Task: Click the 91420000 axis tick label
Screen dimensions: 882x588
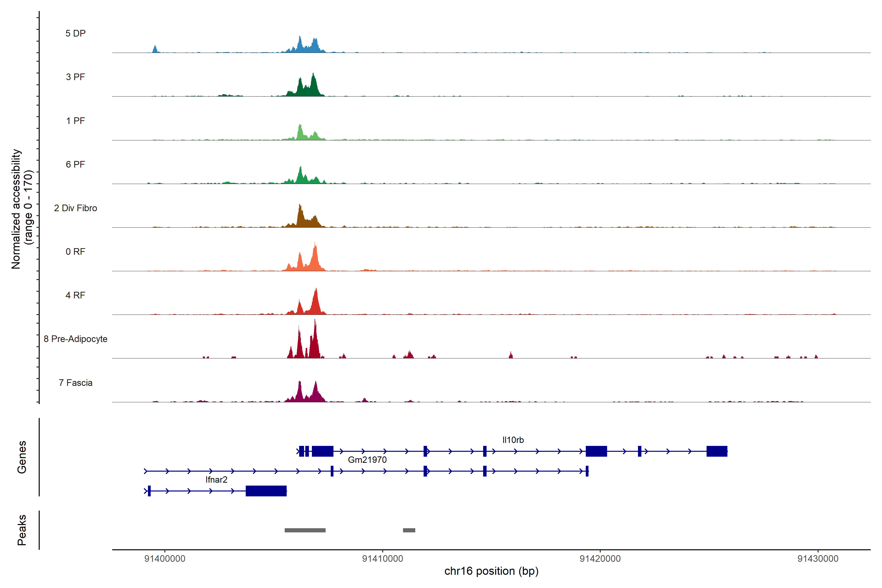Action: [x=600, y=559]
